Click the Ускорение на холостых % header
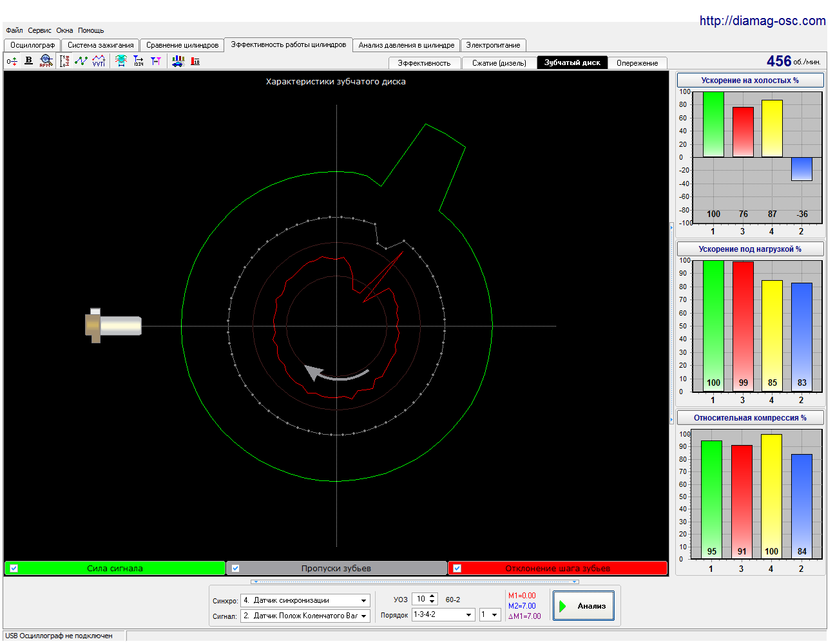The image size is (835, 644). 750,80
